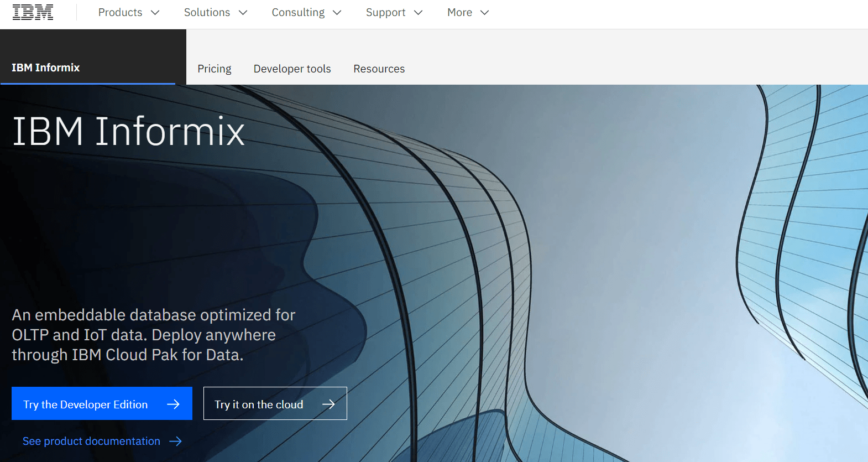Click arrow icon beside See product documentation
Viewport: 868px width, 462px height.
click(x=175, y=441)
